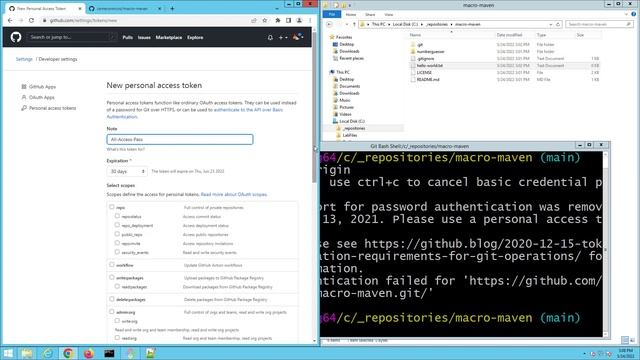This screenshot has width=640, height=360.
Task: Open Marketplace in GitHub header
Action: (169, 38)
